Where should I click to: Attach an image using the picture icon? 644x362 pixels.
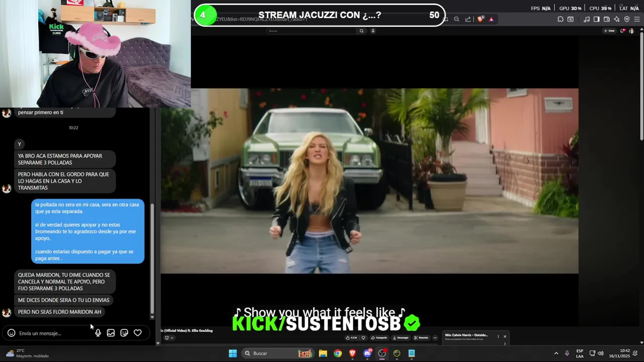(111, 333)
